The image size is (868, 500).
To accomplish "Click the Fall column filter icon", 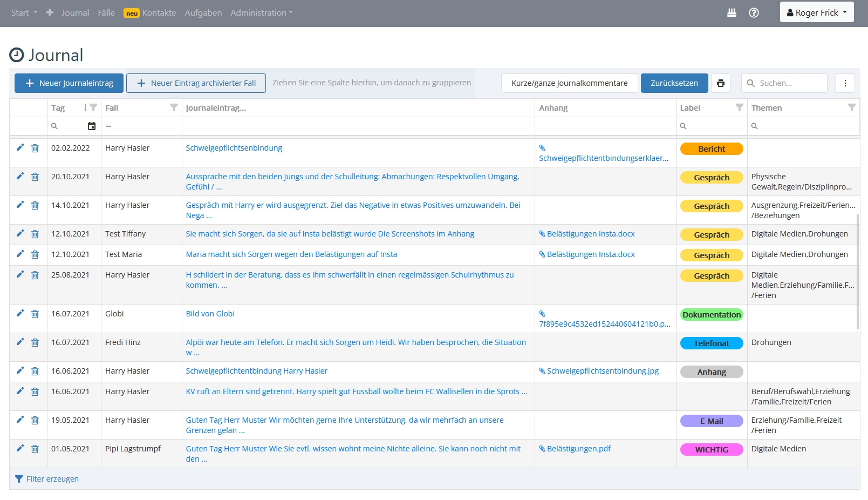I will coord(174,107).
